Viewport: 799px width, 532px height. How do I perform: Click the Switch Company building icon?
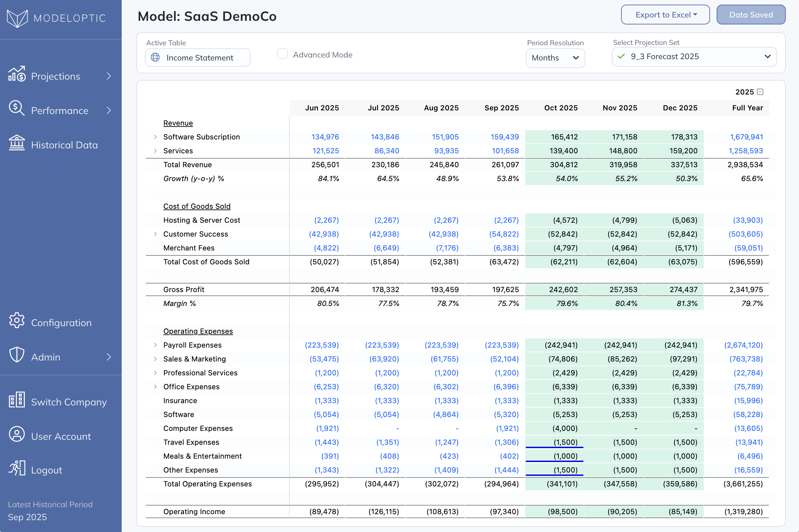(17, 400)
